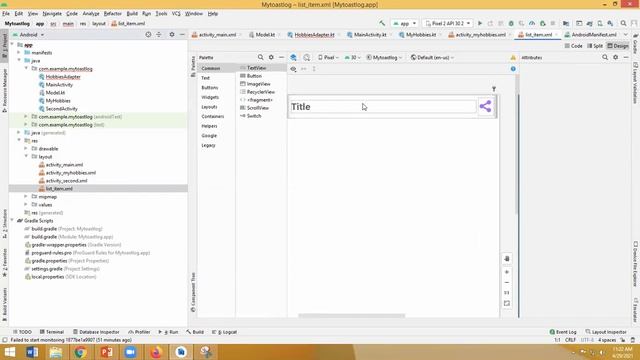Open Attributes panel settings gear
640x360 pixels.
coord(616,58)
